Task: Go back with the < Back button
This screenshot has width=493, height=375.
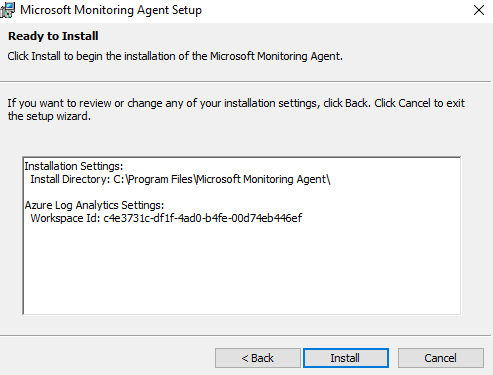Action: point(258,358)
